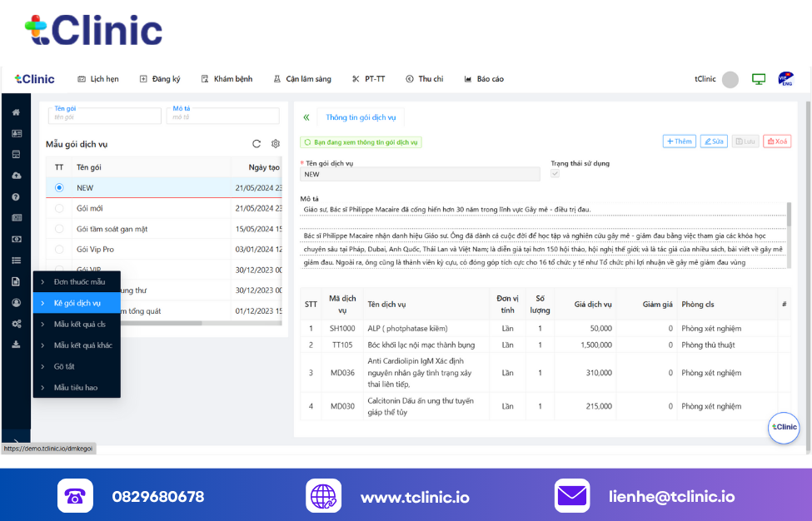The width and height of the screenshot is (812, 521).
Task: Click the Bóc khối lạc nội mạc thành bụng row
Action: [x=545, y=345]
